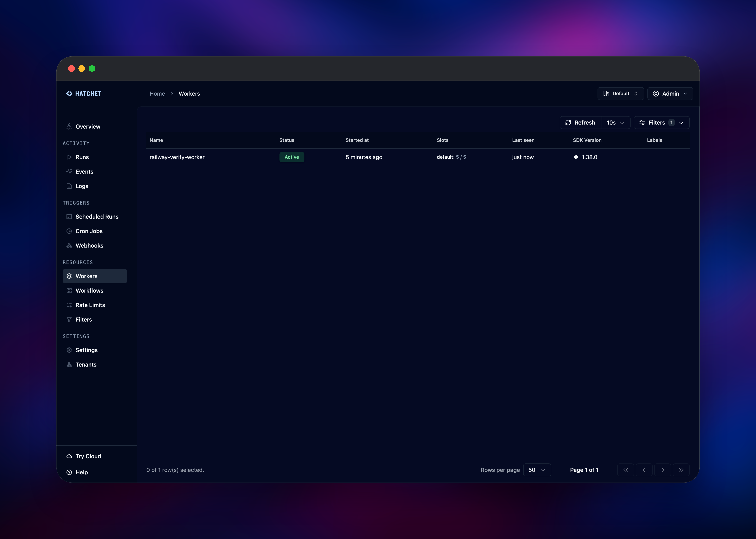Click the active filters count badge
756x539 pixels.
pyautogui.click(x=671, y=123)
